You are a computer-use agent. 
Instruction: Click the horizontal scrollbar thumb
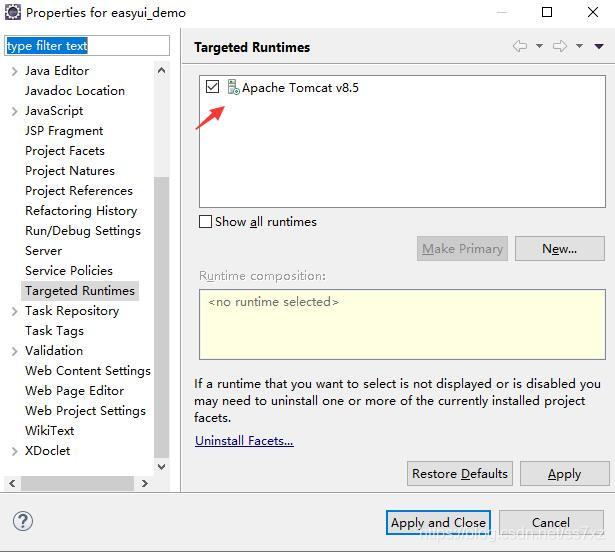77,483
